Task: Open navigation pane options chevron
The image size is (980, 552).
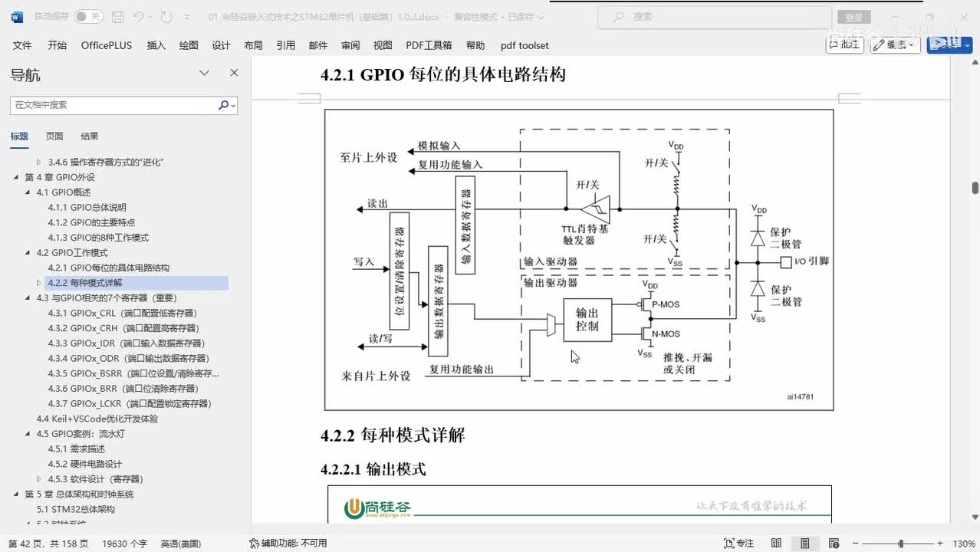Action: click(204, 74)
